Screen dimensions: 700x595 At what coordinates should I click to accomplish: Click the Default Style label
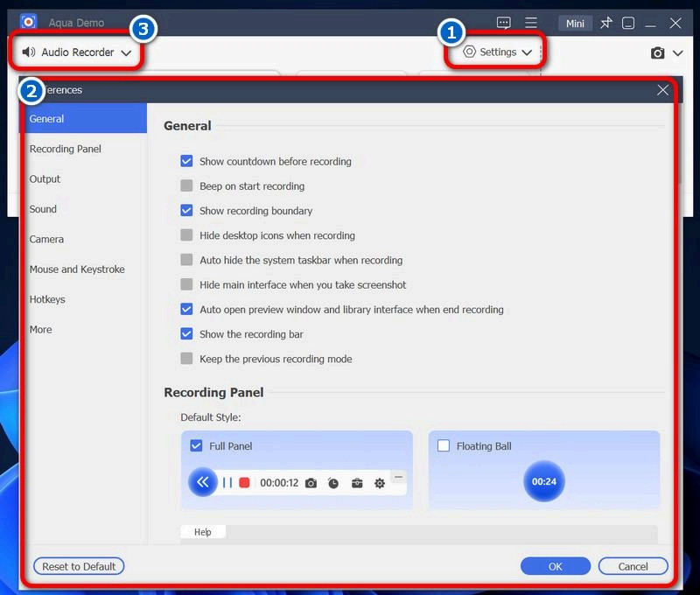[x=211, y=416]
